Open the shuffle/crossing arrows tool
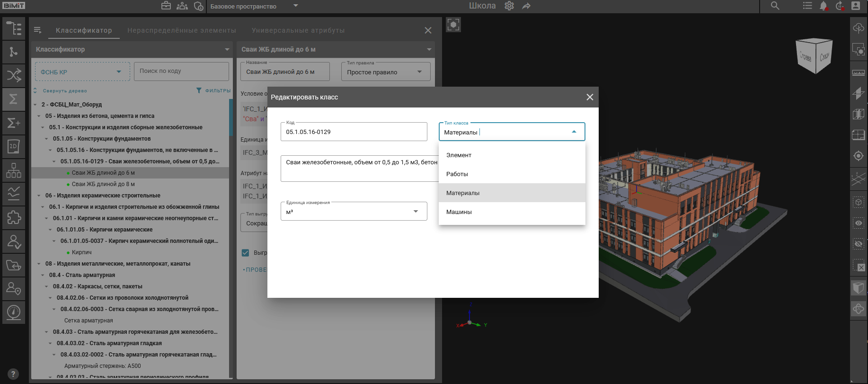Image resolution: width=868 pixels, height=384 pixels. pos(14,76)
